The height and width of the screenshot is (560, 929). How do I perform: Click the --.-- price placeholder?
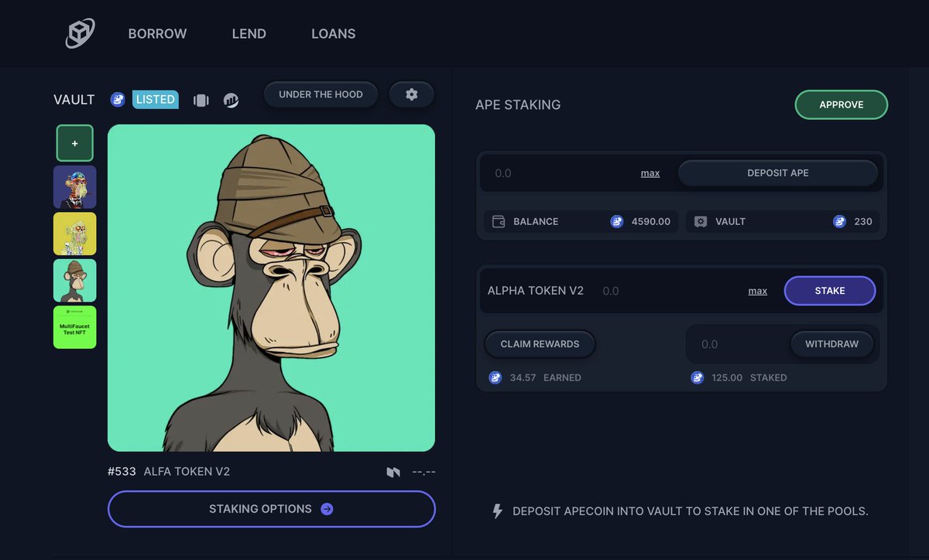(424, 472)
